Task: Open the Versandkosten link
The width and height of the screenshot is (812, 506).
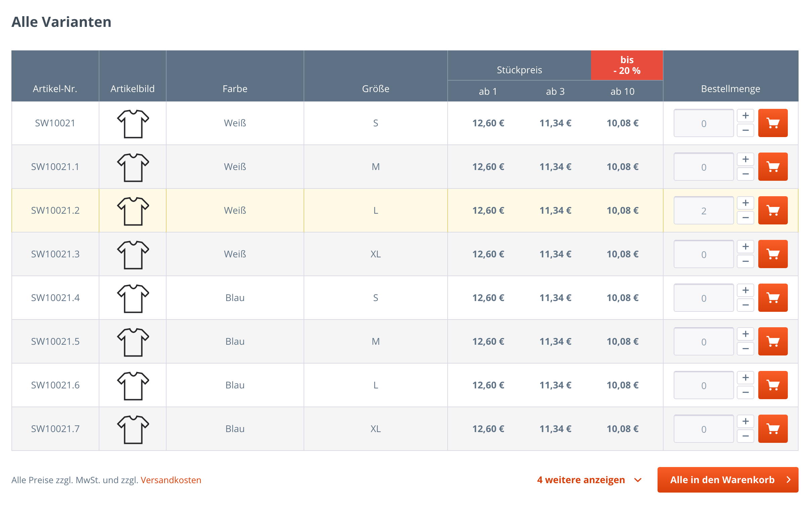Action: click(171, 480)
